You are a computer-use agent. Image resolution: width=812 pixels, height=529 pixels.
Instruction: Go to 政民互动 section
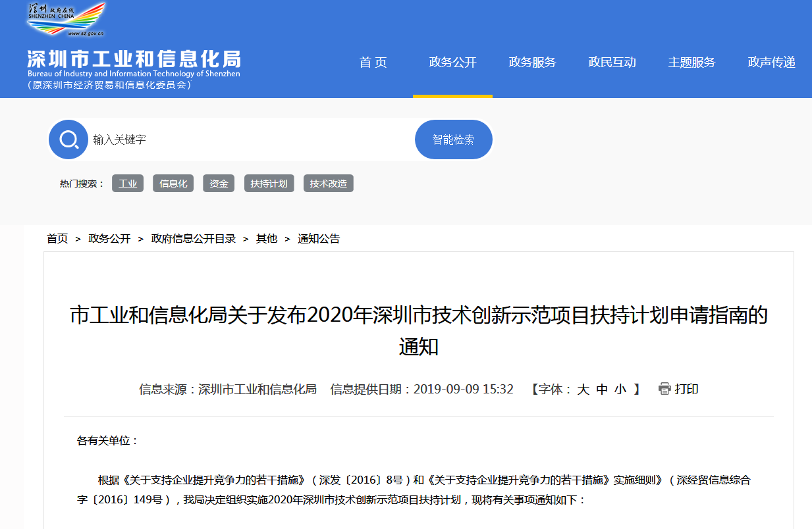click(x=612, y=63)
